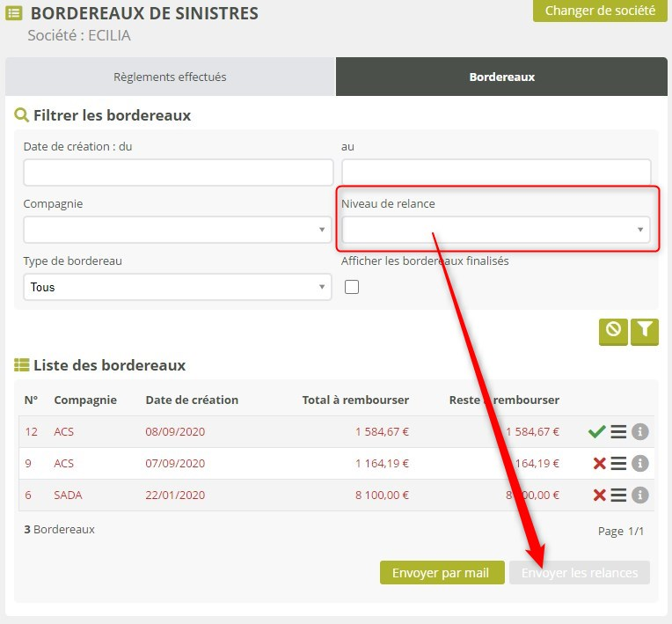Switch to the Règlements effectués tab
This screenshot has height=624, width=672.
pyautogui.click(x=170, y=77)
